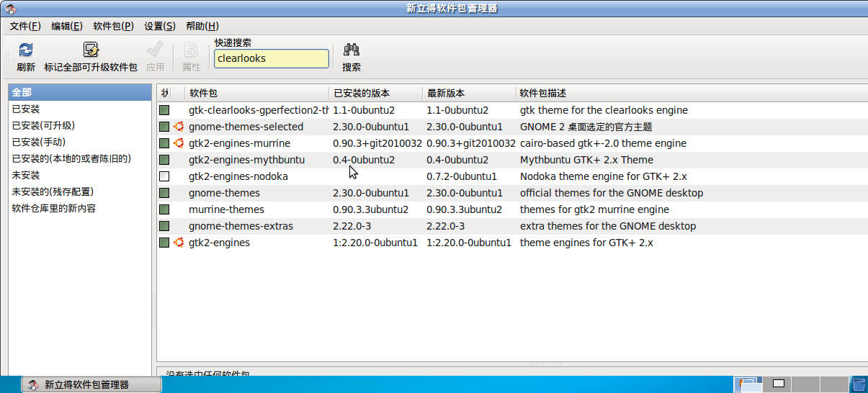Sort by 已安装的版本 column header
868x393 pixels.
pos(377,93)
